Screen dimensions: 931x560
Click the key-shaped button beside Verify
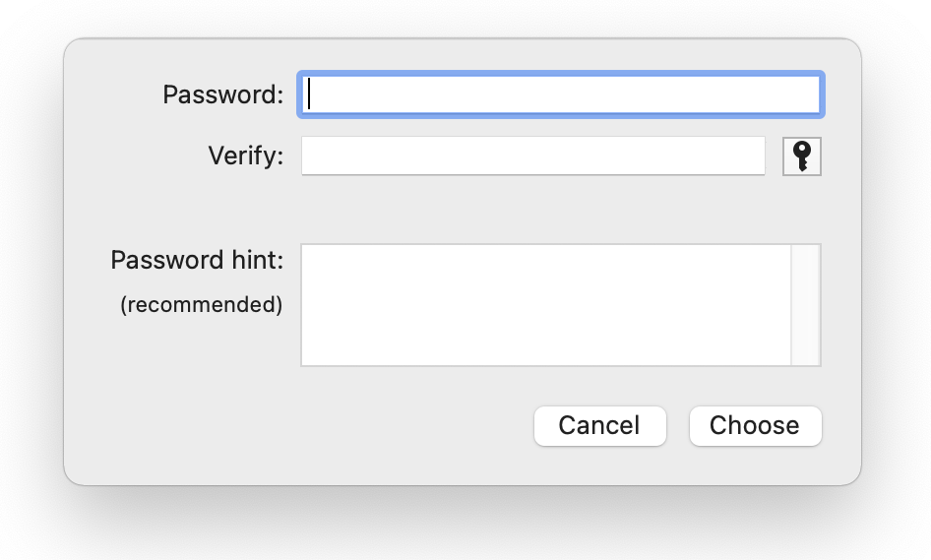pos(802,156)
